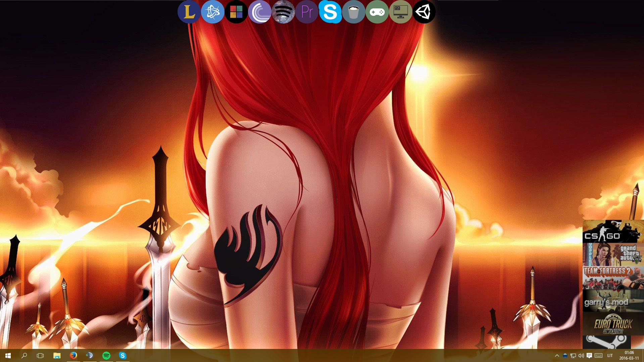644x362 pixels.
Task: Show hidden system tray icons
Action: pyautogui.click(x=557, y=356)
